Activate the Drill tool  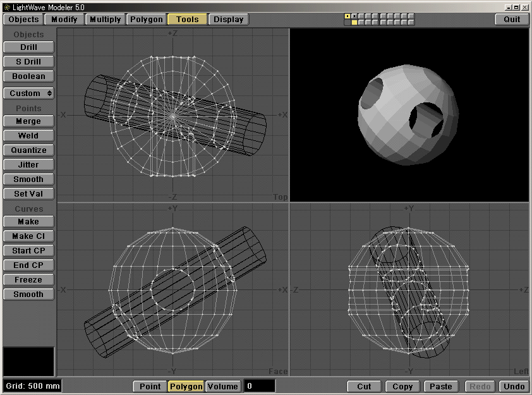(x=28, y=47)
